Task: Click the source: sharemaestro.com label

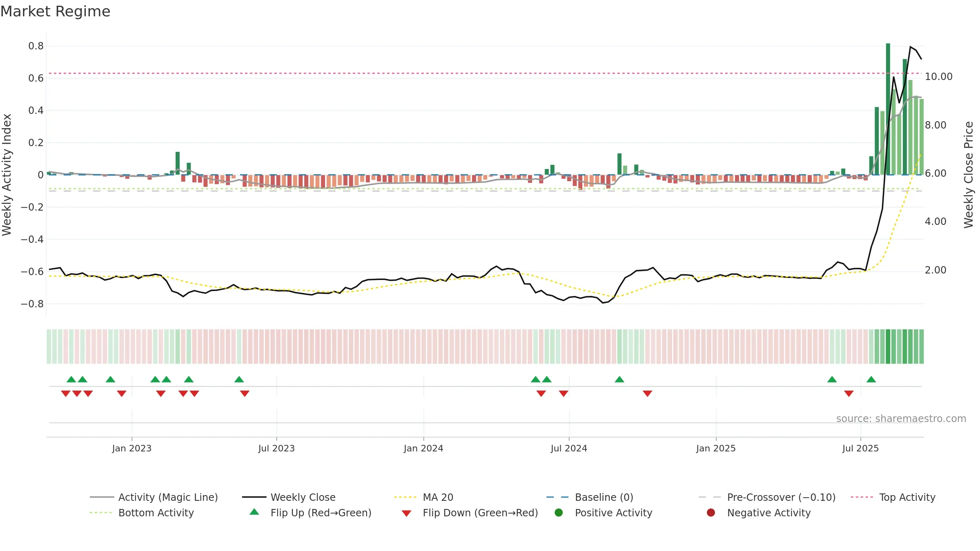Action: click(x=901, y=418)
